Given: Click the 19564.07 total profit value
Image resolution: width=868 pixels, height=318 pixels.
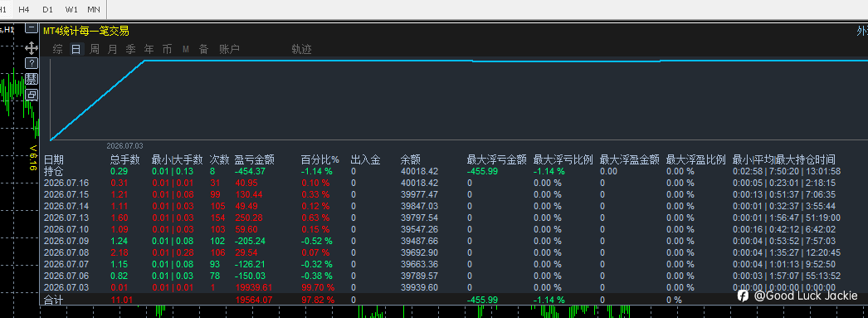Looking at the screenshot, I should [254, 300].
